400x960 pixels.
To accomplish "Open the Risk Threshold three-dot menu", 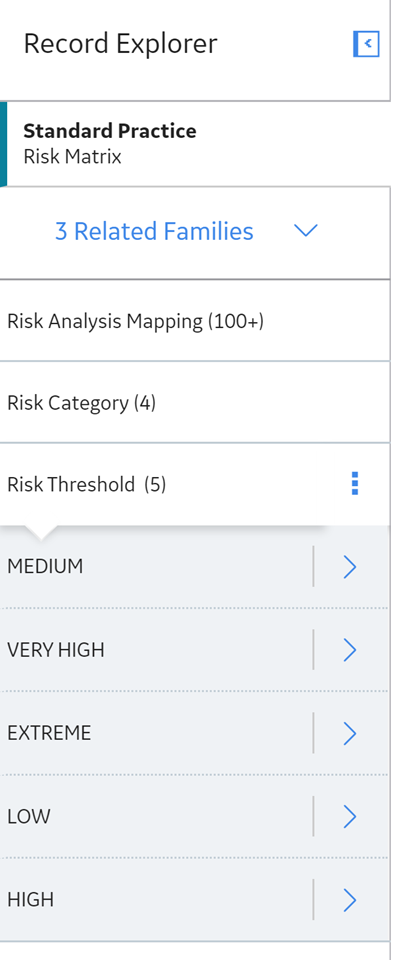I will click(x=355, y=483).
